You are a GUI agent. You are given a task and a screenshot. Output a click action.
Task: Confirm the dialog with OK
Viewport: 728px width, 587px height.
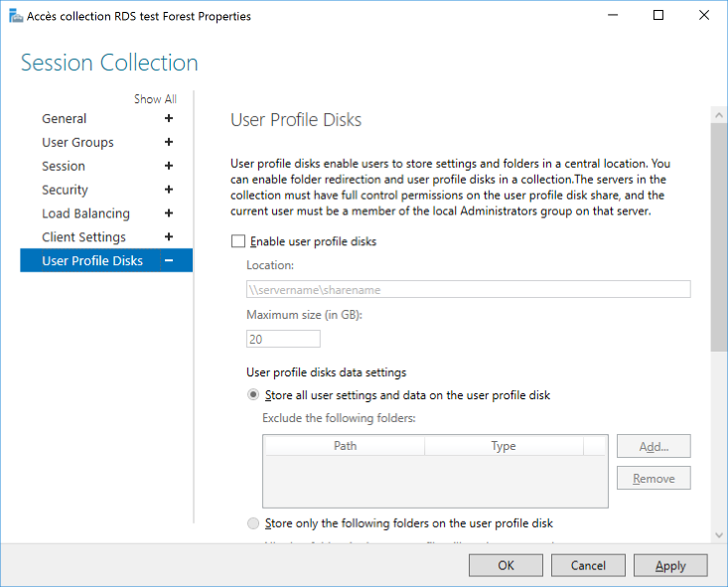pyautogui.click(x=506, y=565)
